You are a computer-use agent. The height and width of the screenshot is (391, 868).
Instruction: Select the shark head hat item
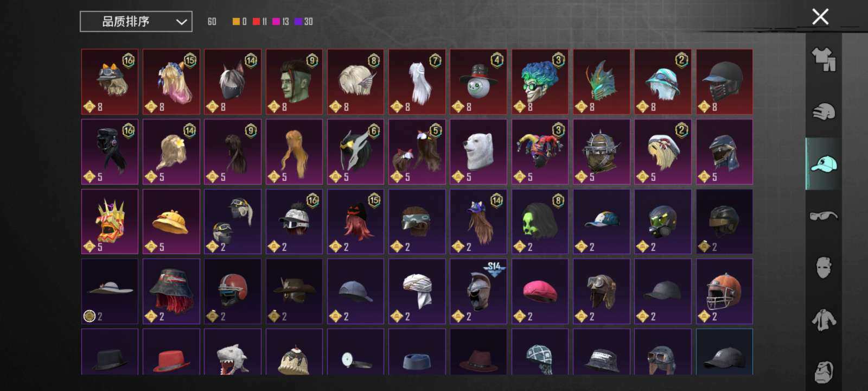coord(232,352)
